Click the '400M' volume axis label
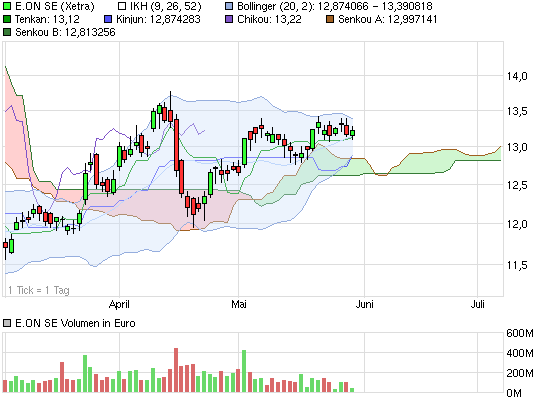Viewport: 545px width, 401px height. (520, 353)
